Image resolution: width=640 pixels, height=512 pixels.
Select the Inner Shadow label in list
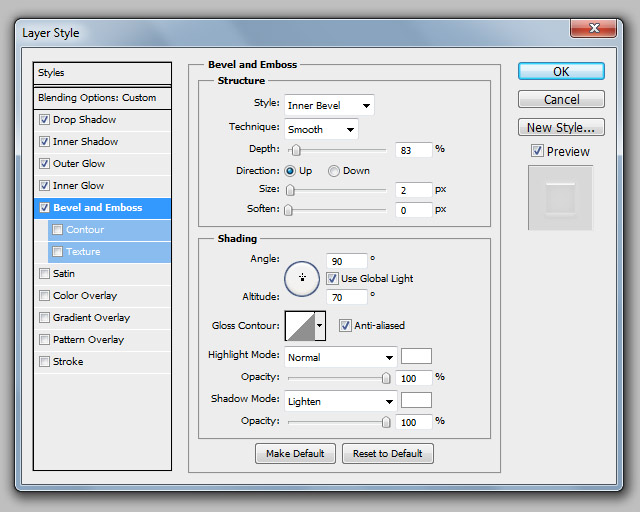85,142
